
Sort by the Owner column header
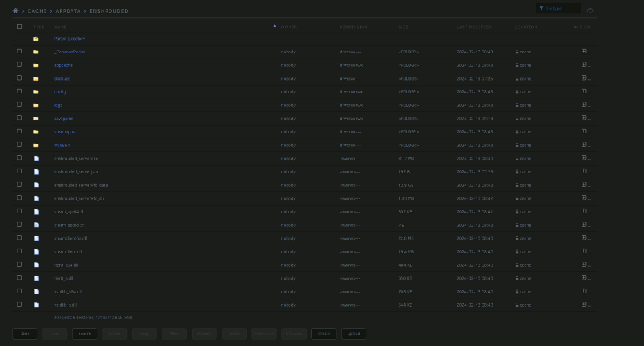click(289, 27)
